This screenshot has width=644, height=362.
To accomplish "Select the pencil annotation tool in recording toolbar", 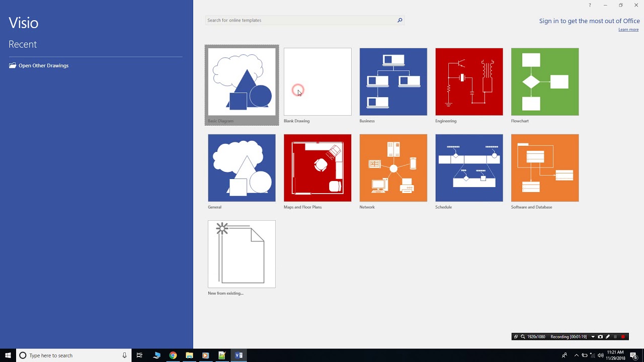I will click(x=607, y=336).
